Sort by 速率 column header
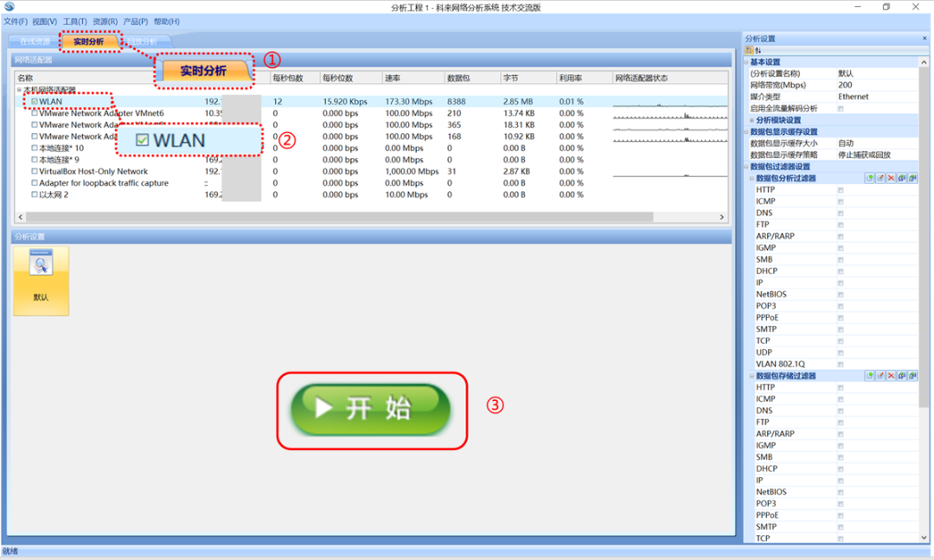The image size is (934, 560). pyautogui.click(x=413, y=78)
